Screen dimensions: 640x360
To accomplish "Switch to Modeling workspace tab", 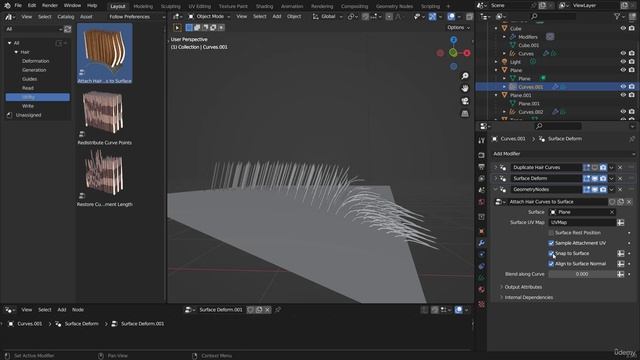I will 143,6.
